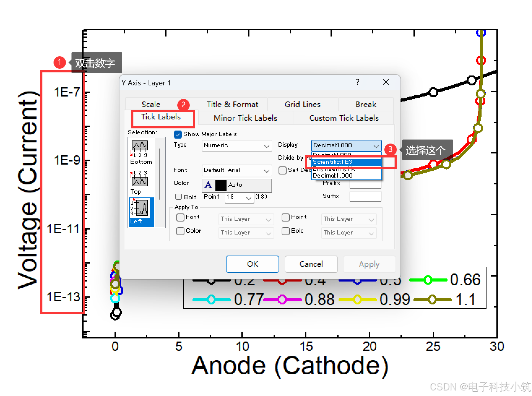Click the Prefix input field

pyautogui.click(x=365, y=184)
